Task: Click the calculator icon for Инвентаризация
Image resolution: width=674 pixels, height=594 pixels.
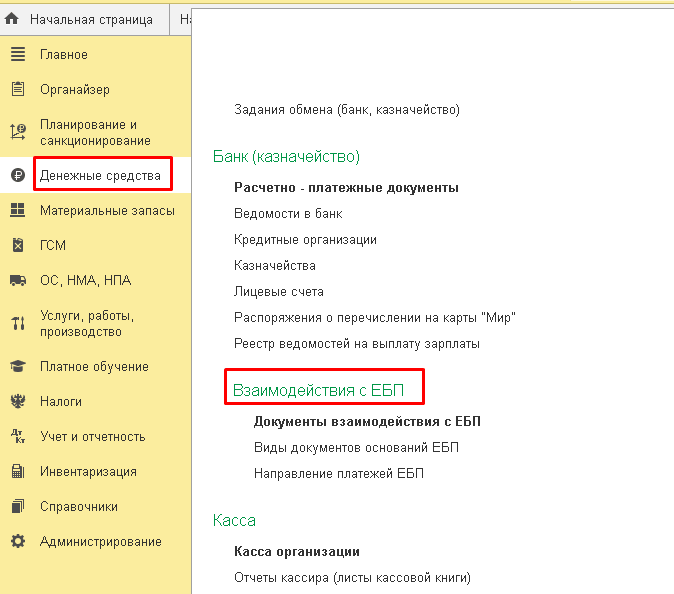Action: click(x=18, y=471)
